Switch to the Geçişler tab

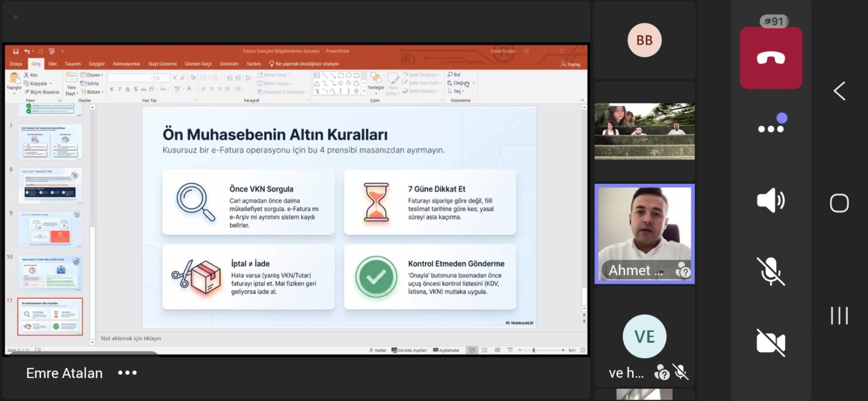pyautogui.click(x=97, y=64)
